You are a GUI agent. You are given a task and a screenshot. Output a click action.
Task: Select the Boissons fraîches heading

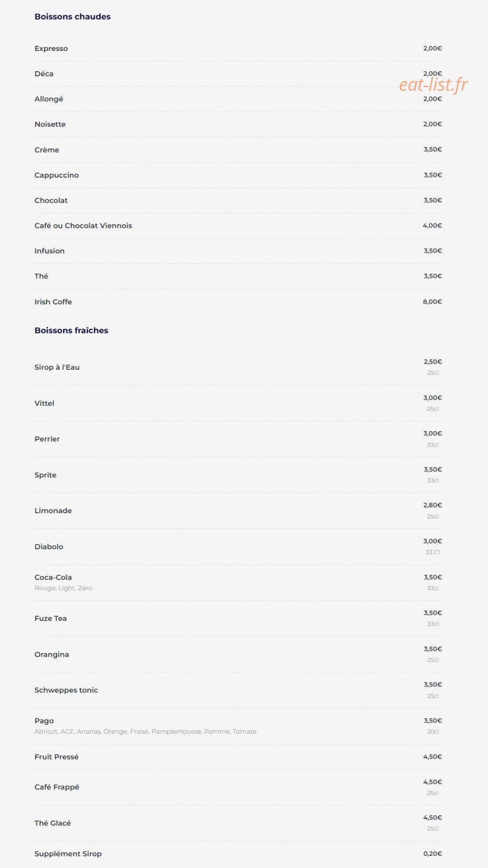point(71,330)
